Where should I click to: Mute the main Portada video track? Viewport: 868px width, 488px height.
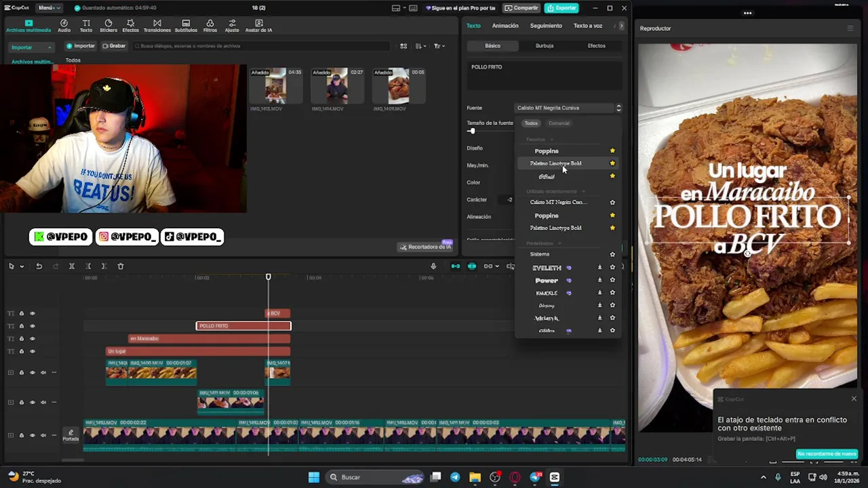(x=43, y=435)
